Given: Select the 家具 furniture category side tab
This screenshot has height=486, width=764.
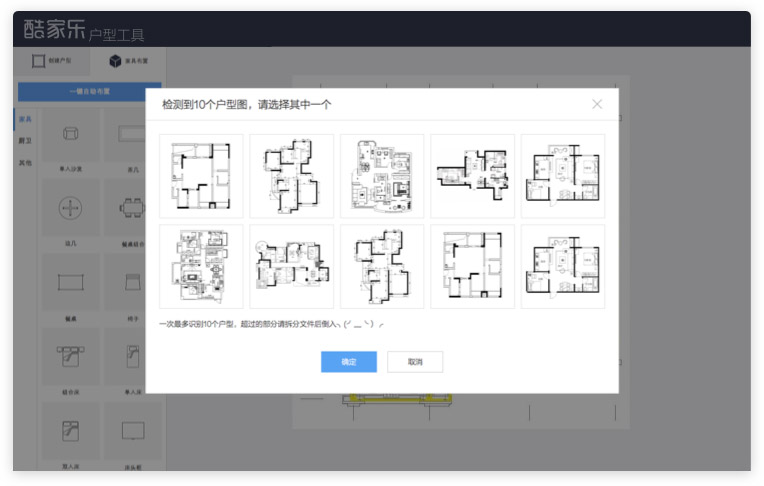Looking at the screenshot, I should pyautogui.click(x=25, y=119).
